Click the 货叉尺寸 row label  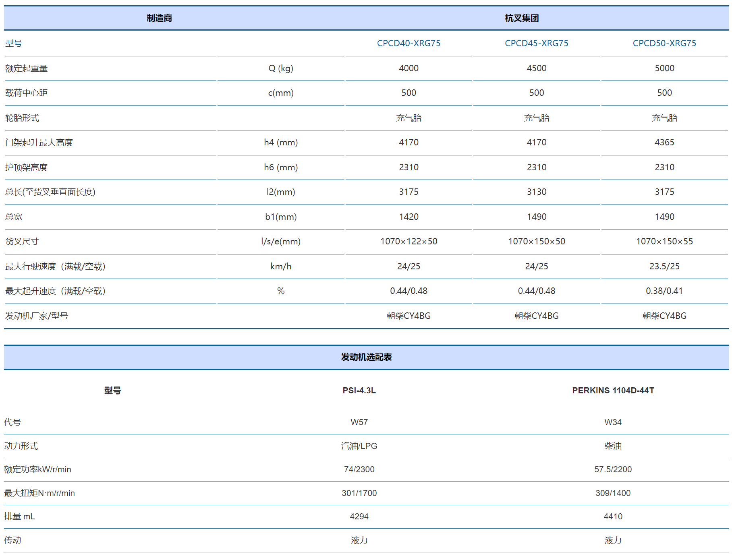(22, 242)
